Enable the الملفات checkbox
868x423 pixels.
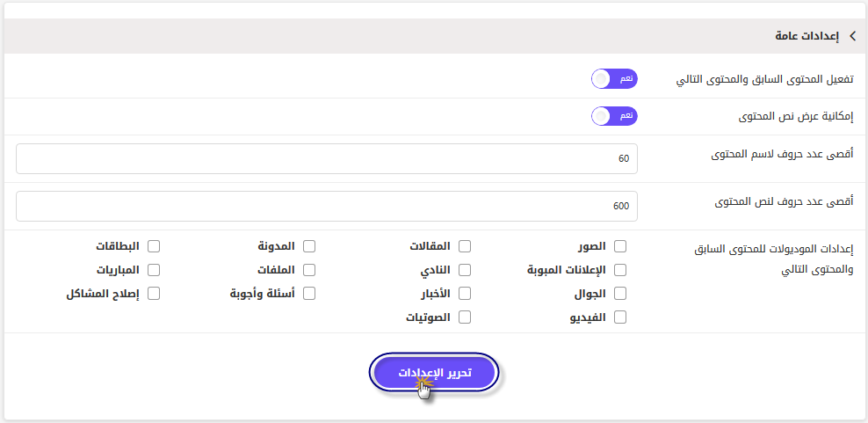click(309, 270)
